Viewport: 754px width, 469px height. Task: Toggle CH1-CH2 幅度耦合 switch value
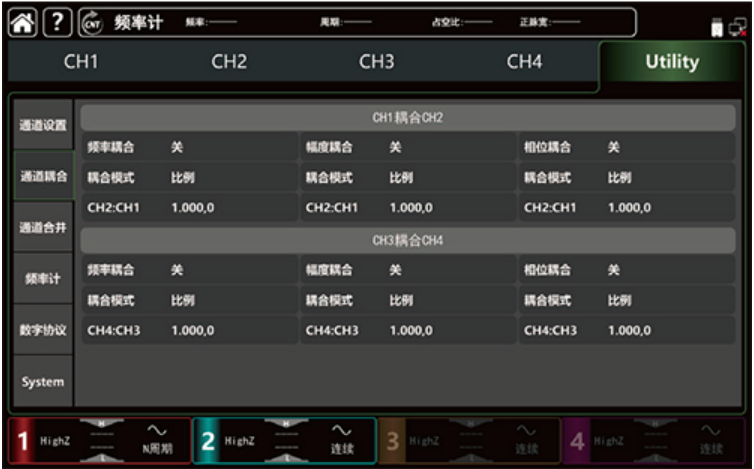click(x=395, y=147)
